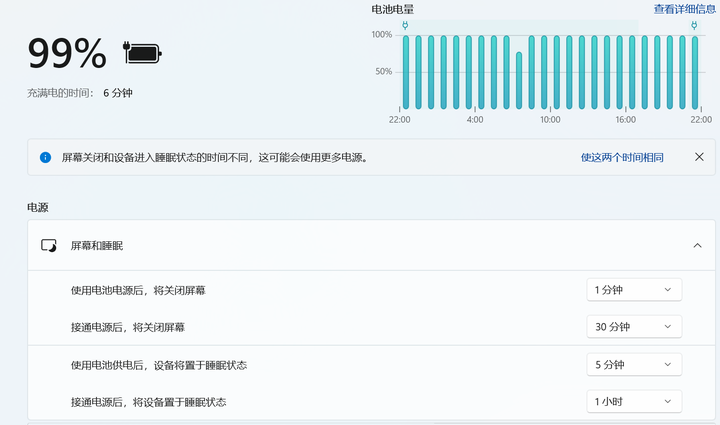Viewport: 720px width, 425px height.
Task: Click the 电源 section heading
Action: [38, 207]
